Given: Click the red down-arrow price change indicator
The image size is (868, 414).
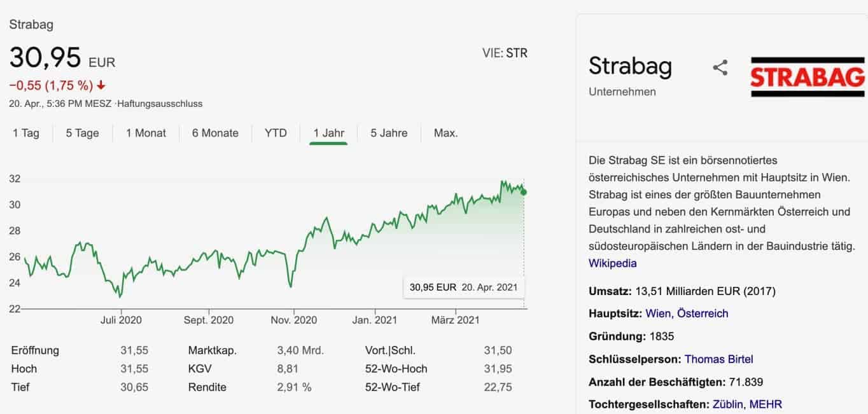Looking at the screenshot, I should (101, 85).
